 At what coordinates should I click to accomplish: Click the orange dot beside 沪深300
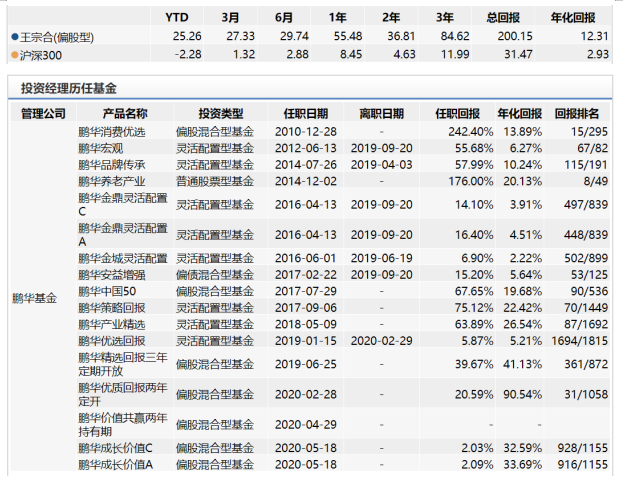click(15, 55)
